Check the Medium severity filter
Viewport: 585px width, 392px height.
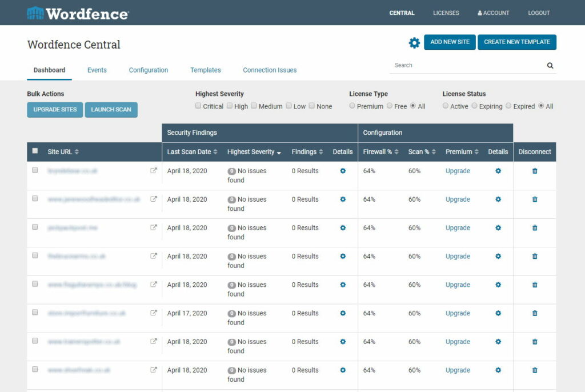click(x=254, y=106)
